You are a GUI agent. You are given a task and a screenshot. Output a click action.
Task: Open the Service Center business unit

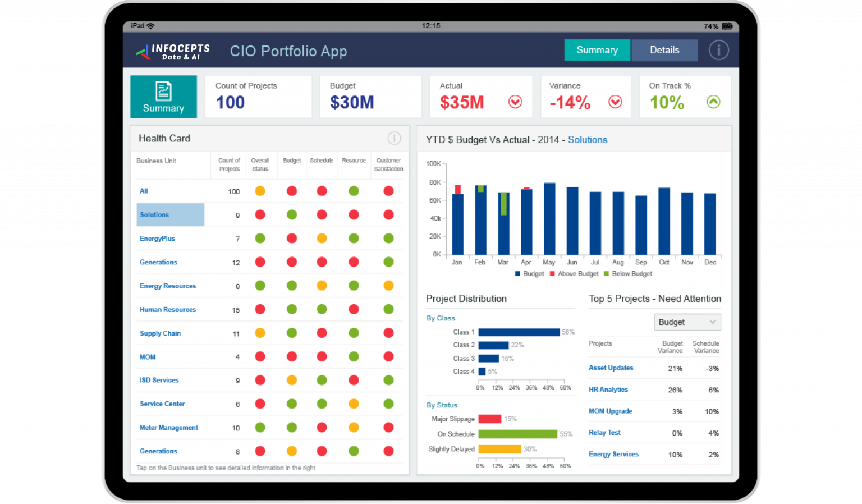tap(162, 404)
